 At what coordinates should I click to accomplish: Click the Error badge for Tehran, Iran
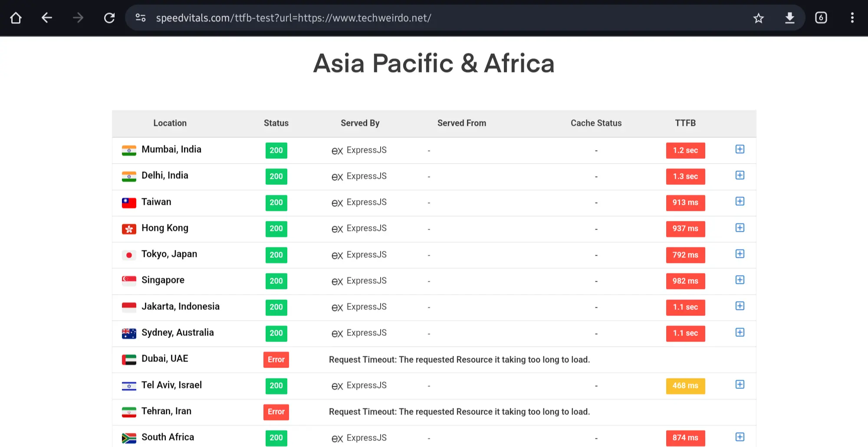pyautogui.click(x=276, y=412)
